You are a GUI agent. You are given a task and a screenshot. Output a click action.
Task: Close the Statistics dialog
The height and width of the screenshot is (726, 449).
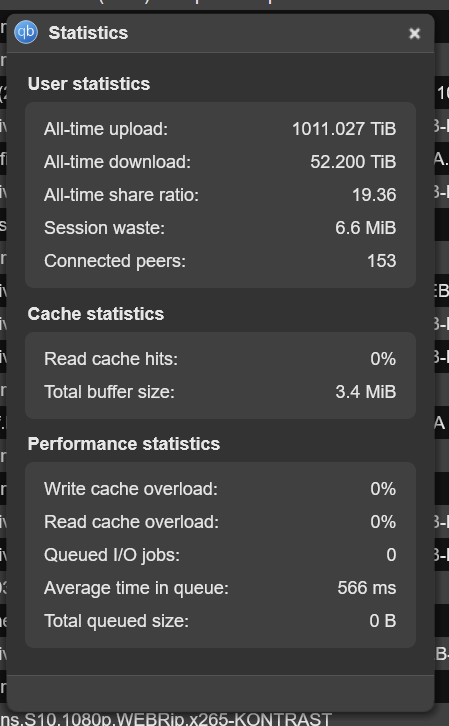pyautogui.click(x=414, y=33)
